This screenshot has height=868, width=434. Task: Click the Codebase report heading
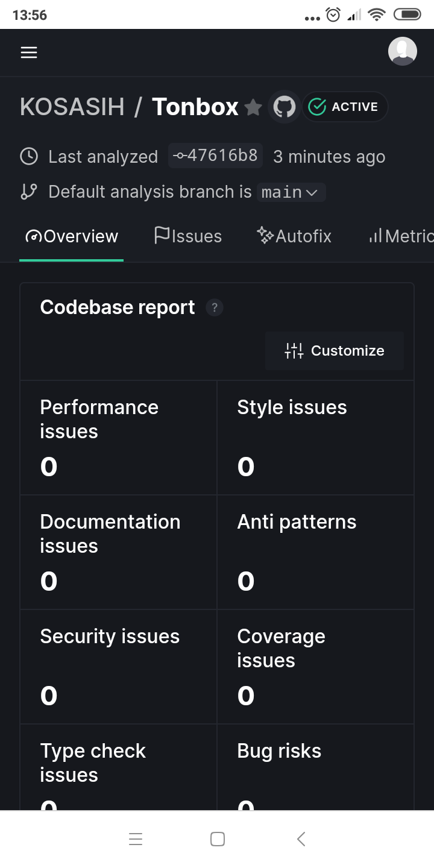tap(118, 307)
